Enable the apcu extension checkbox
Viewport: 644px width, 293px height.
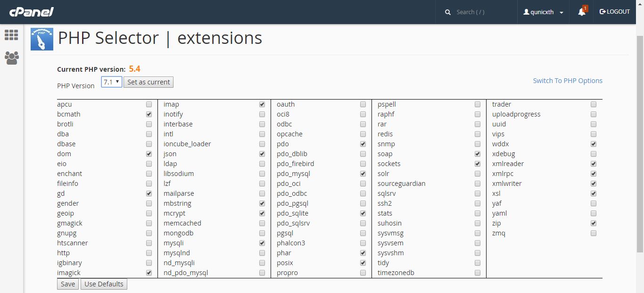149,104
